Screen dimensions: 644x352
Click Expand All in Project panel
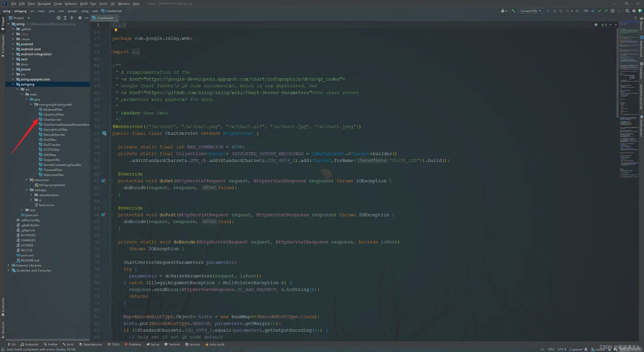(x=65, y=18)
